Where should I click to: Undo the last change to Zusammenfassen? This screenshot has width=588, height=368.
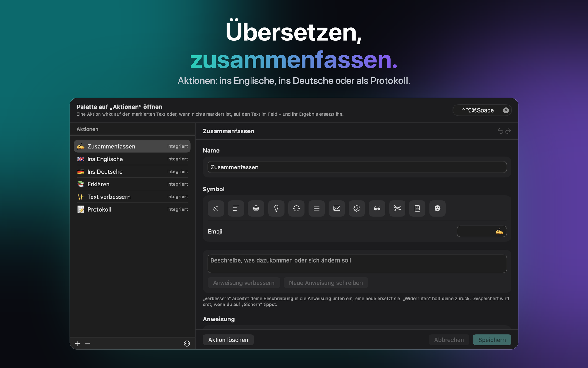pyautogui.click(x=500, y=131)
